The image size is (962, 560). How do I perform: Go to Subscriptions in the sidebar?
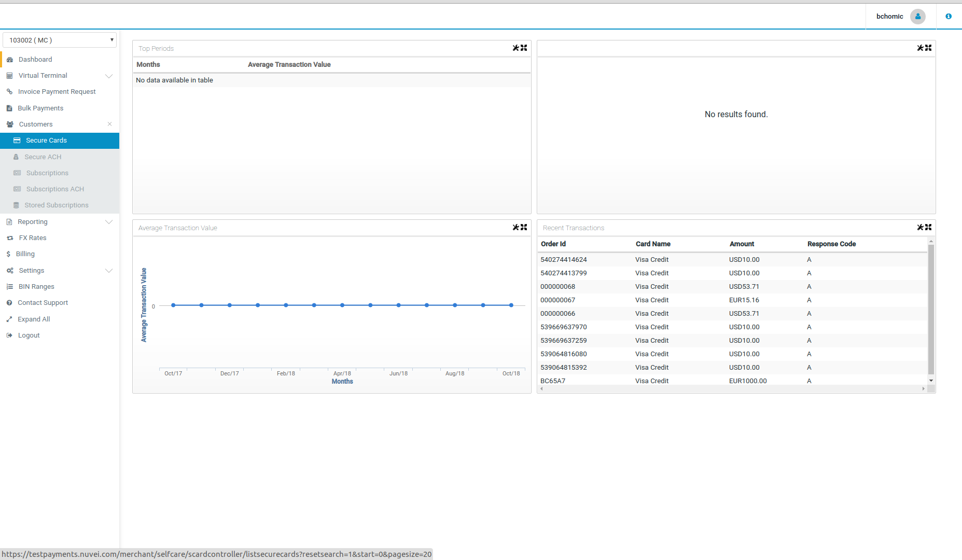(47, 173)
